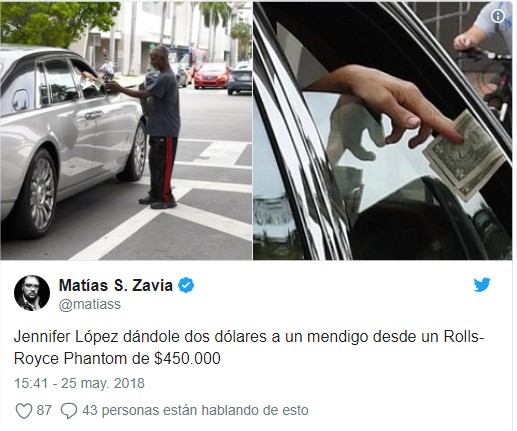Open the Matías S. Zavia profile avatar
Image resolution: width=517 pixels, height=431 pixels.
(32, 293)
